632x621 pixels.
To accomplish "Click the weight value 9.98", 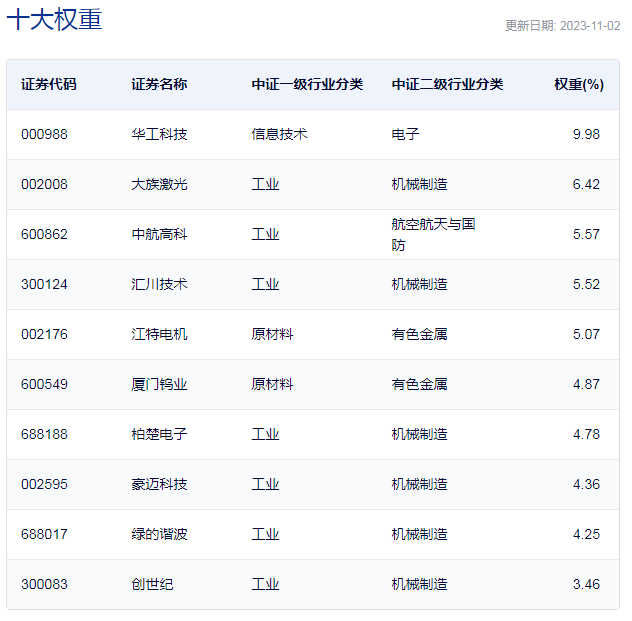I will (586, 134).
